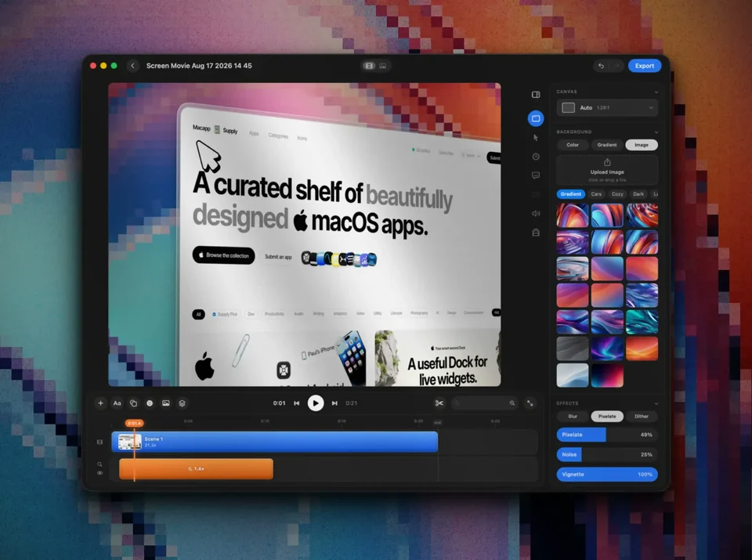Viewport: 752px width, 560px height.
Task: Click the round face sticker icon
Action: click(150, 403)
